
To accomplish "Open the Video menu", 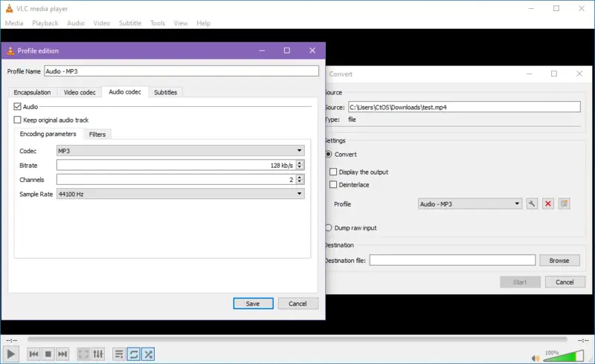I will 102,23.
